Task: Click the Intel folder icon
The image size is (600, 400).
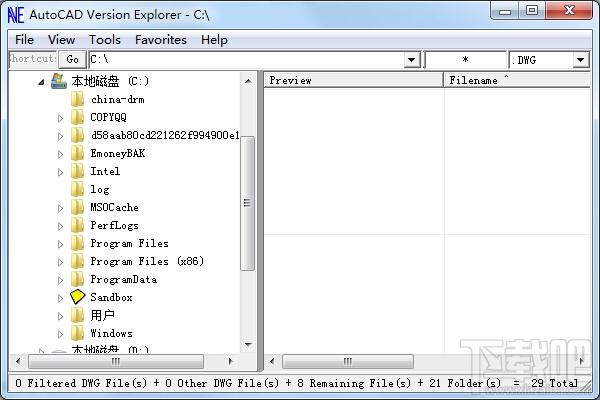Action: click(x=77, y=171)
